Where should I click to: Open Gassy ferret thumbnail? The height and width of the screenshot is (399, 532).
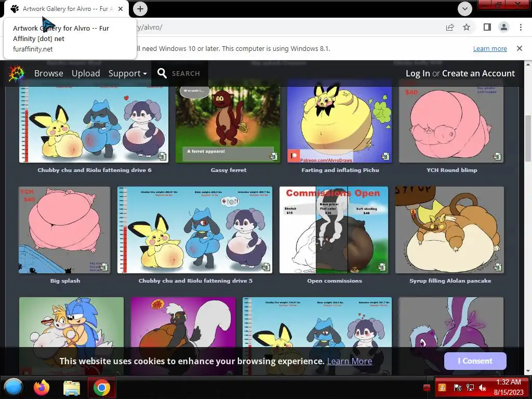tap(228, 124)
